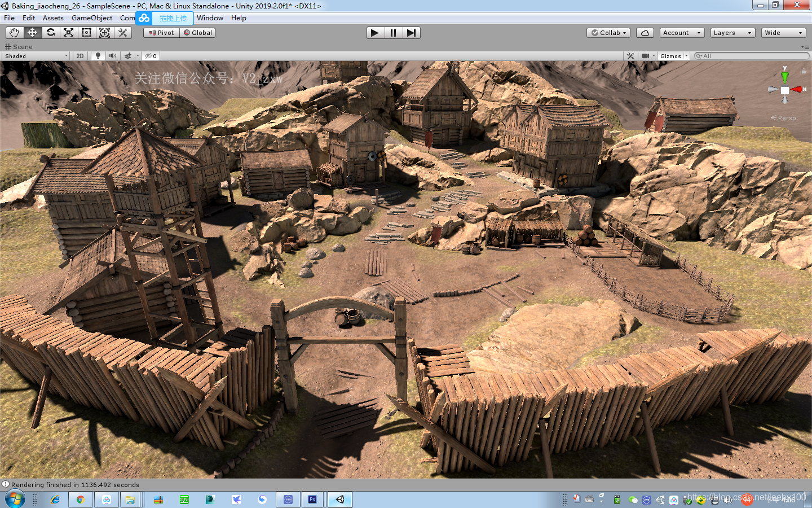Pause the game playback

[393, 33]
